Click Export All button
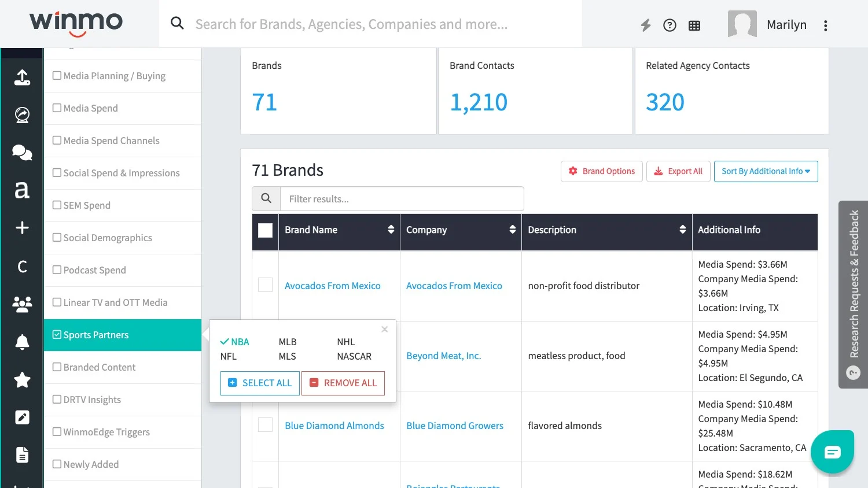Viewport: 868px width, 488px height. pyautogui.click(x=678, y=171)
